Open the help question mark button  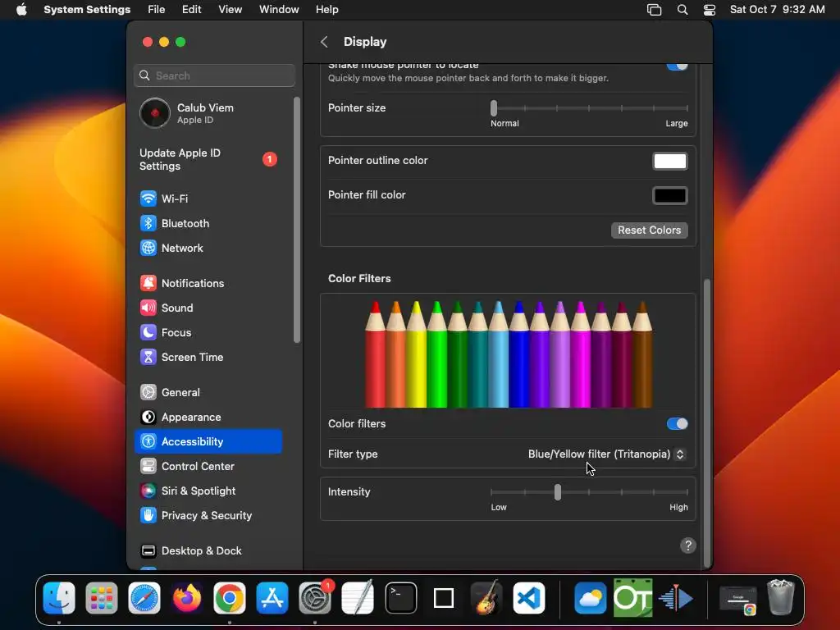coord(688,546)
